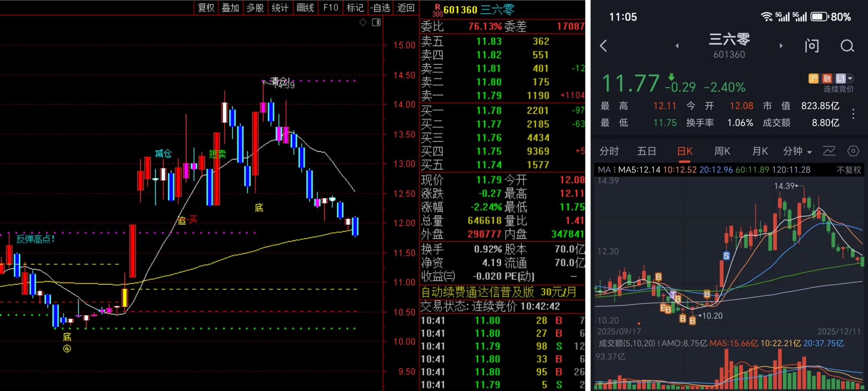Tap the 市值 823.85亿 value in mobile app
868x391 pixels.
tap(820, 106)
